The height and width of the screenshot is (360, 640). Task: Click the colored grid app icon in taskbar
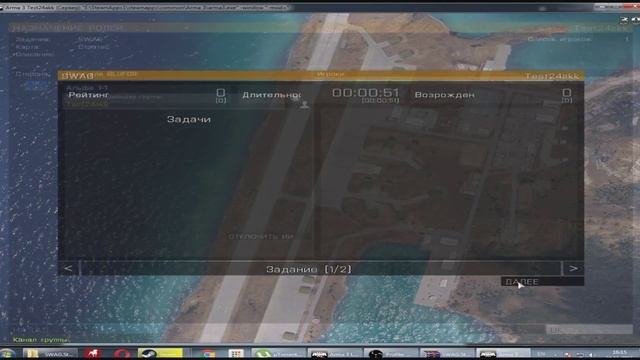coord(236,354)
